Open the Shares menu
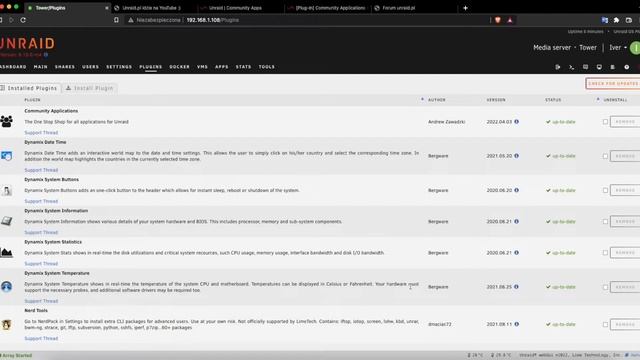640x360 pixels. [x=65, y=67]
